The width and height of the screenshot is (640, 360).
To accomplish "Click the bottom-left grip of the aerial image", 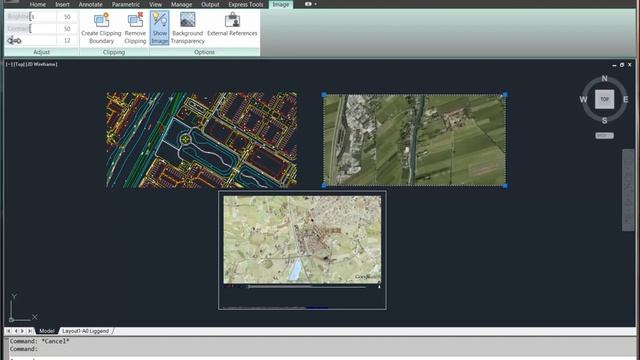I will tap(324, 186).
